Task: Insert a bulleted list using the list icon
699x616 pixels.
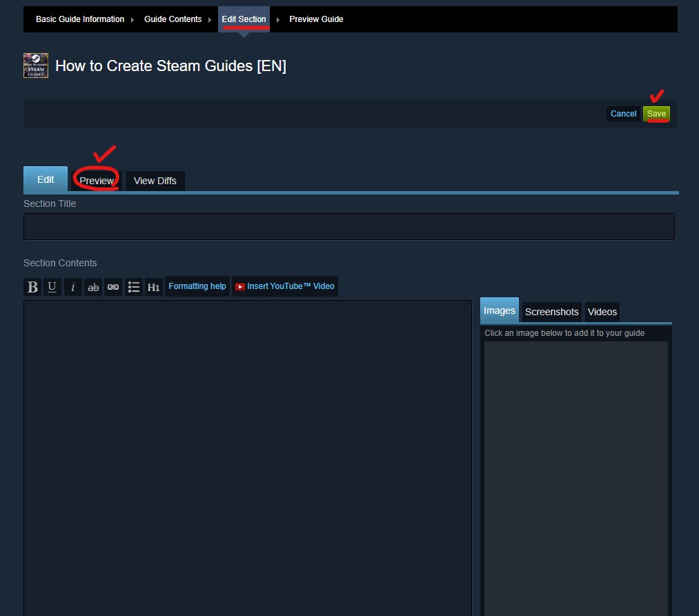Action: click(x=134, y=286)
